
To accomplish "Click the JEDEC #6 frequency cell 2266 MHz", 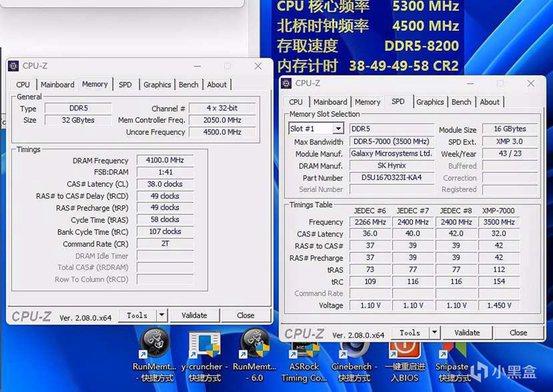I will coord(369,222).
